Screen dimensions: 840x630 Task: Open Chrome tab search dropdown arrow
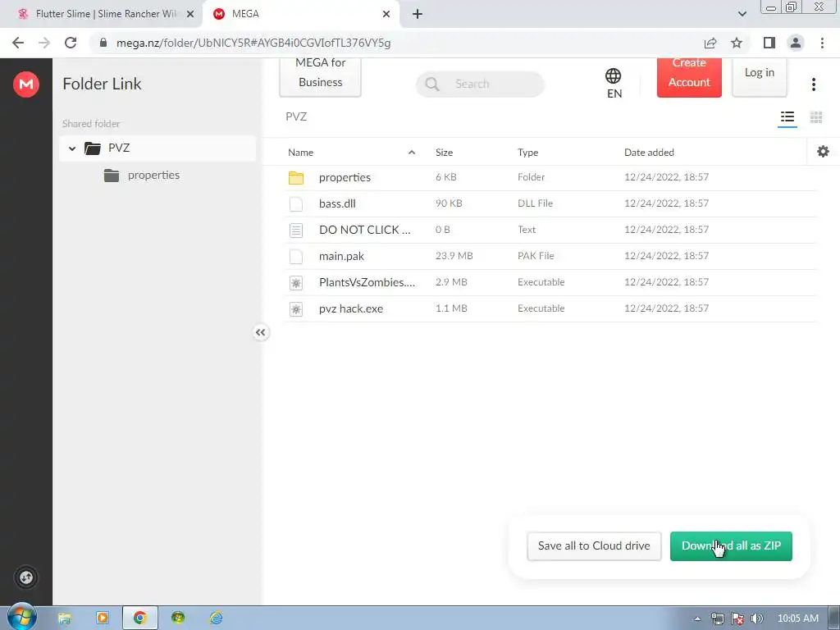pyautogui.click(x=742, y=14)
